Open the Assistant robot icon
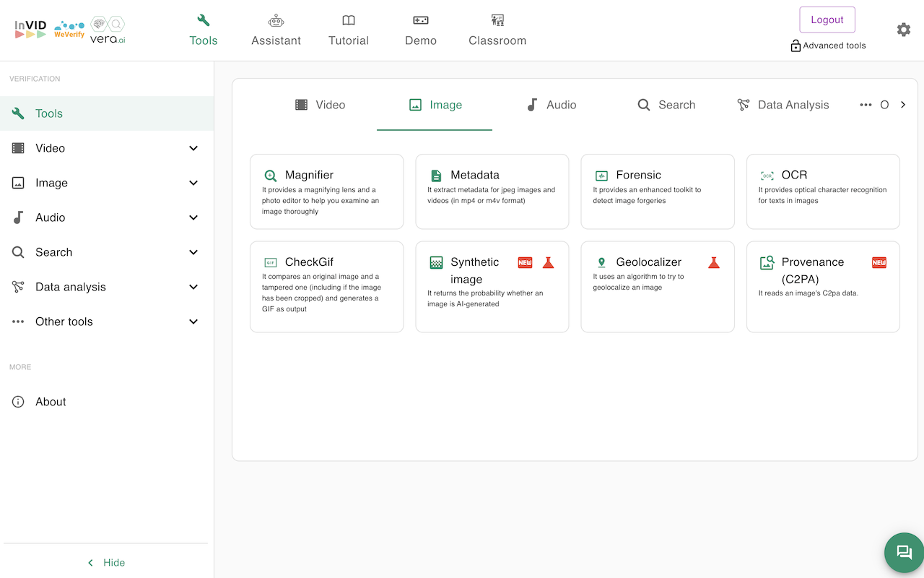This screenshot has height=578, width=924. 276,20
